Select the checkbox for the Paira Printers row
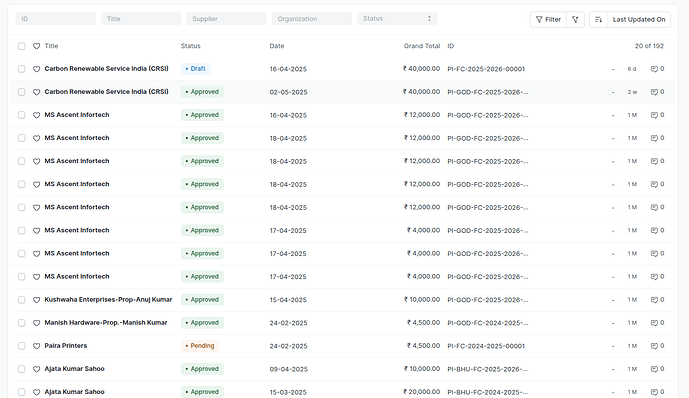689x398 pixels. pyautogui.click(x=22, y=346)
